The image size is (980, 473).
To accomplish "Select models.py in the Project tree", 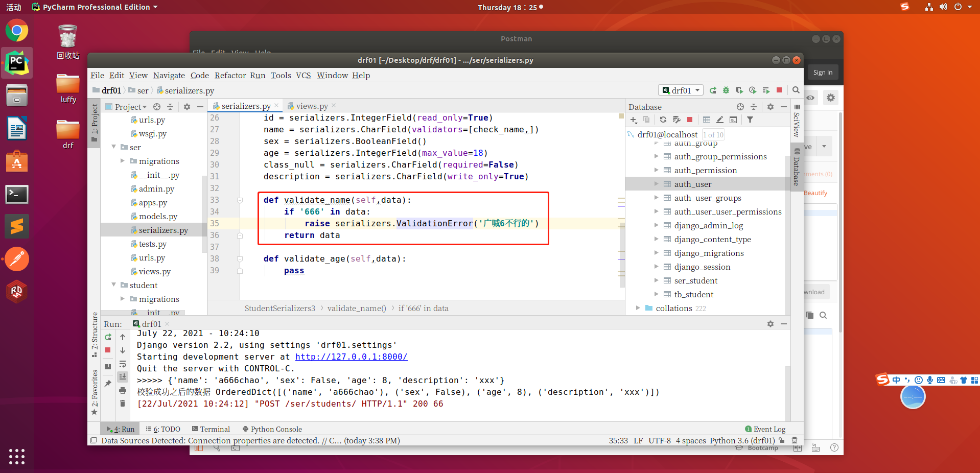I will coord(158,216).
